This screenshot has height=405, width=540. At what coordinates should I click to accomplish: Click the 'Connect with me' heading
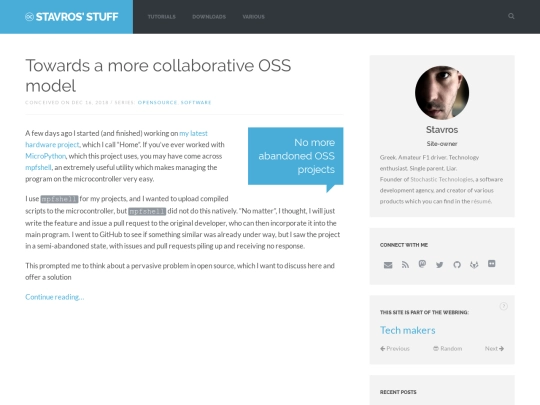coord(404,245)
